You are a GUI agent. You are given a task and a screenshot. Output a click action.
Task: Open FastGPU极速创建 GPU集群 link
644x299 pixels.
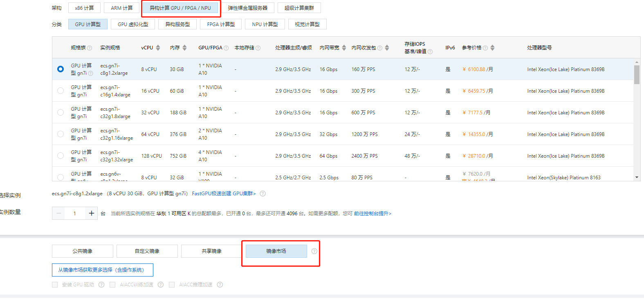pos(224,194)
